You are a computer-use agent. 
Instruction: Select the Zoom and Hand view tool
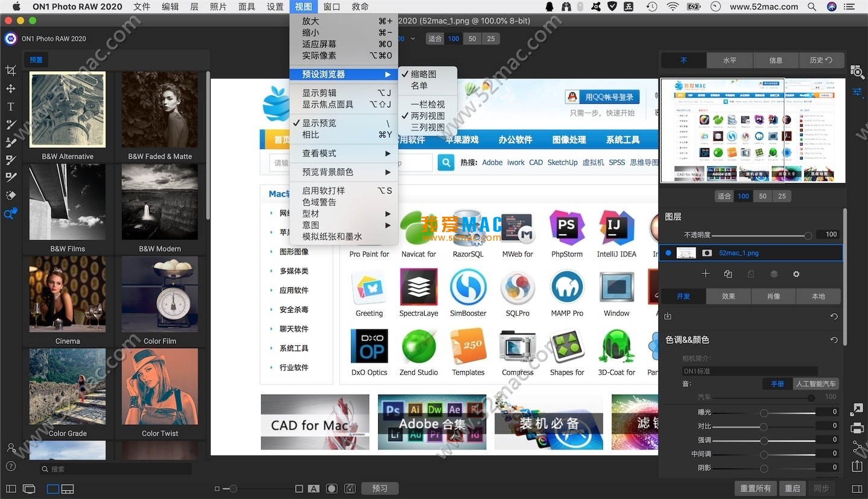(x=10, y=214)
